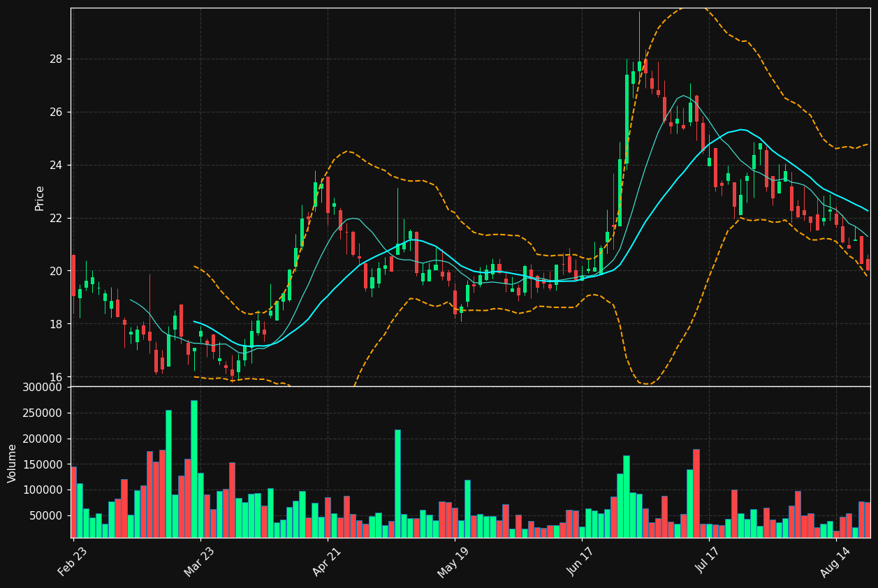Click the volume axis tick "250000"
This screenshot has height=588, width=878.
coord(44,413)
